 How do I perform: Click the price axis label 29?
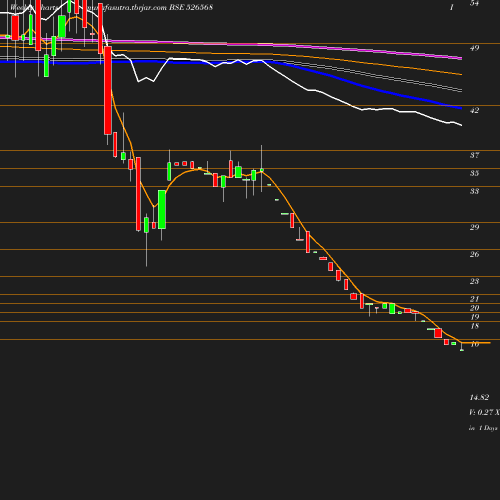[x=474, y=227]
